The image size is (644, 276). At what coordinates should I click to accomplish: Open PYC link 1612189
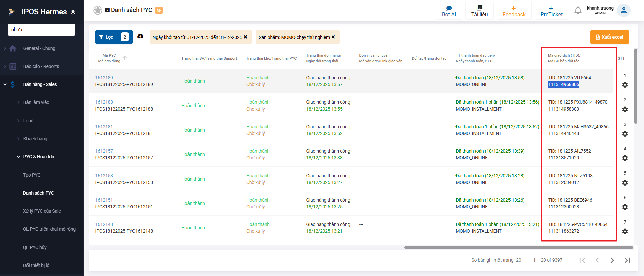tap(104, 78)
